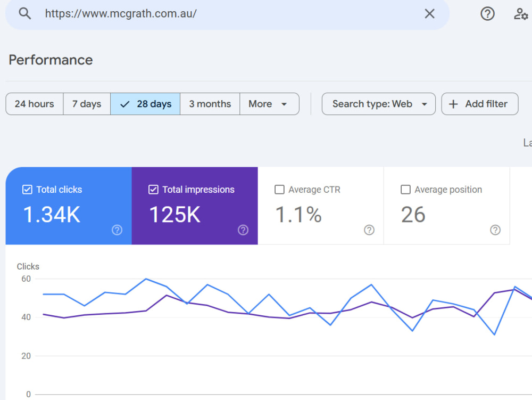532x400 pixels.
Task: Select the 3 months range
Action: tap(210, 104)
